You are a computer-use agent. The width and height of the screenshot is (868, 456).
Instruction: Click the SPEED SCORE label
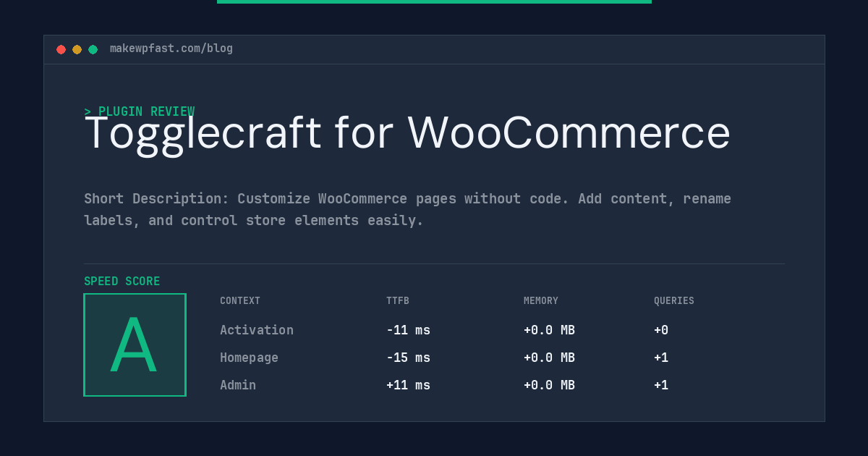pyautogui.click(x=122, y=282)
